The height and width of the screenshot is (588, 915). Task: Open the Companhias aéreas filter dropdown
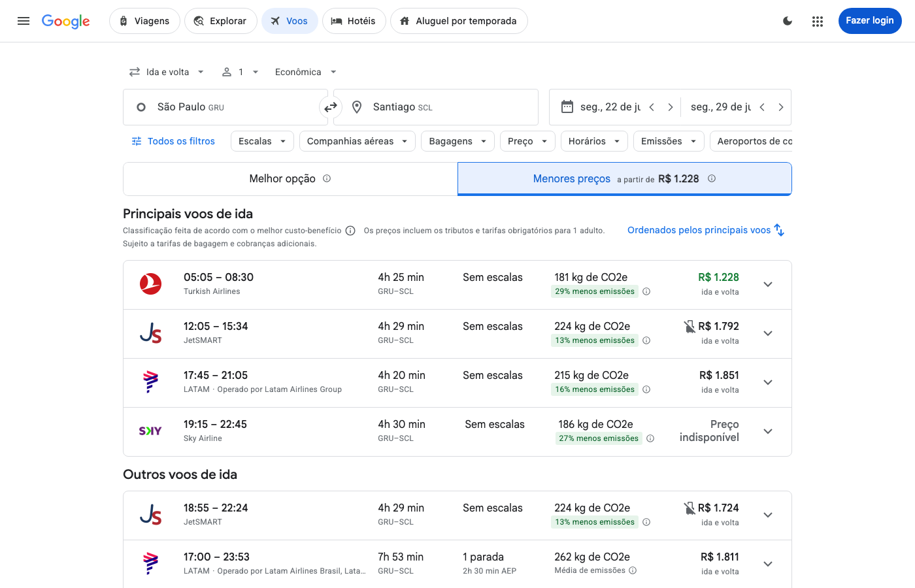[358, 141]
